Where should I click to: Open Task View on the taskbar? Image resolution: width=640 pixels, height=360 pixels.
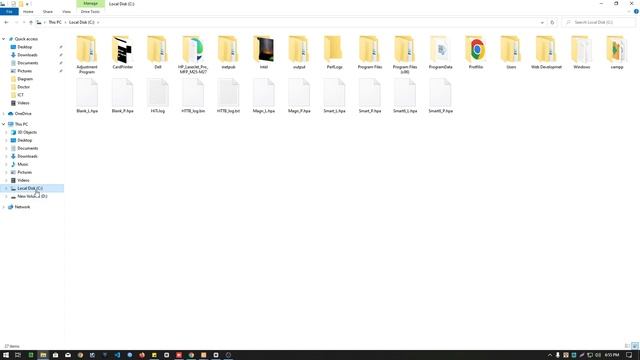click(18, 355)
